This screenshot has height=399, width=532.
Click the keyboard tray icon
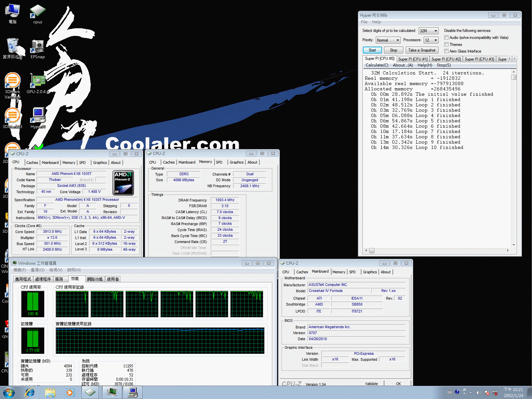[x=450, y=392]
